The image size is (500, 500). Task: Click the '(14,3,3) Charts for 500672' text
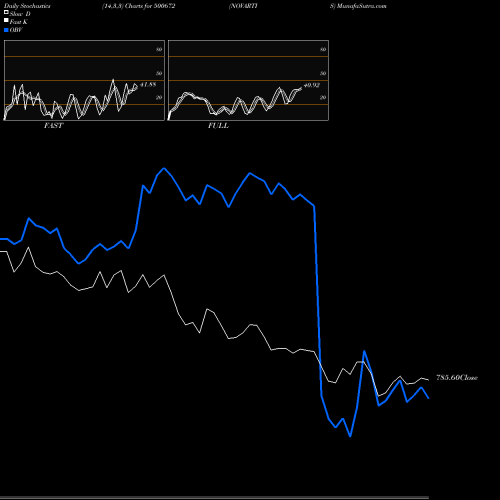point(139,6)
